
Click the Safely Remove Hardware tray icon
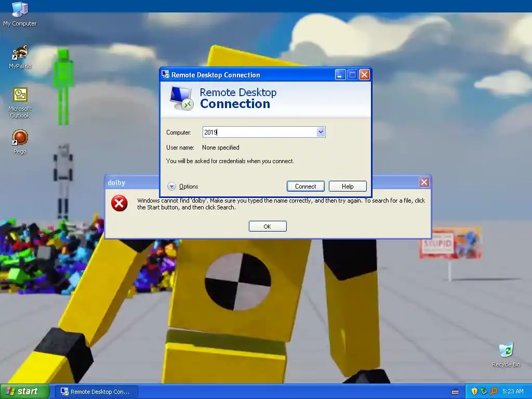484,391
